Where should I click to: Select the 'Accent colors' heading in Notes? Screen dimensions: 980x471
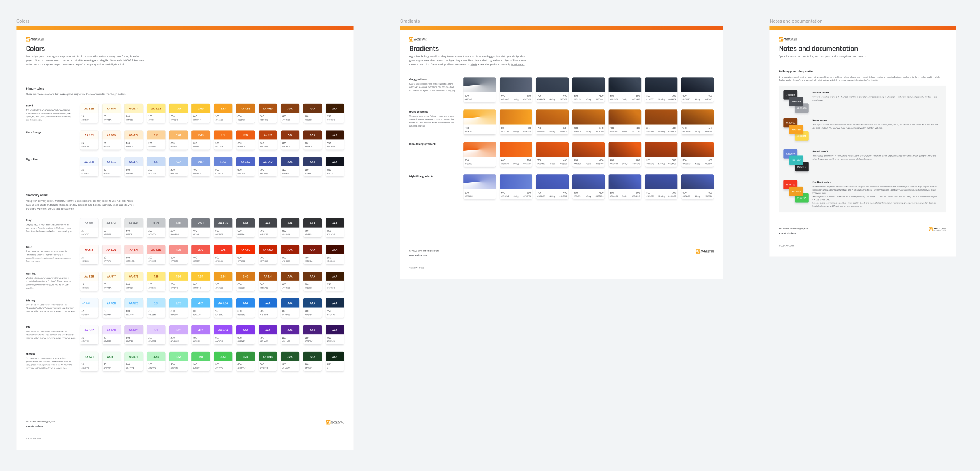(820, 151)
